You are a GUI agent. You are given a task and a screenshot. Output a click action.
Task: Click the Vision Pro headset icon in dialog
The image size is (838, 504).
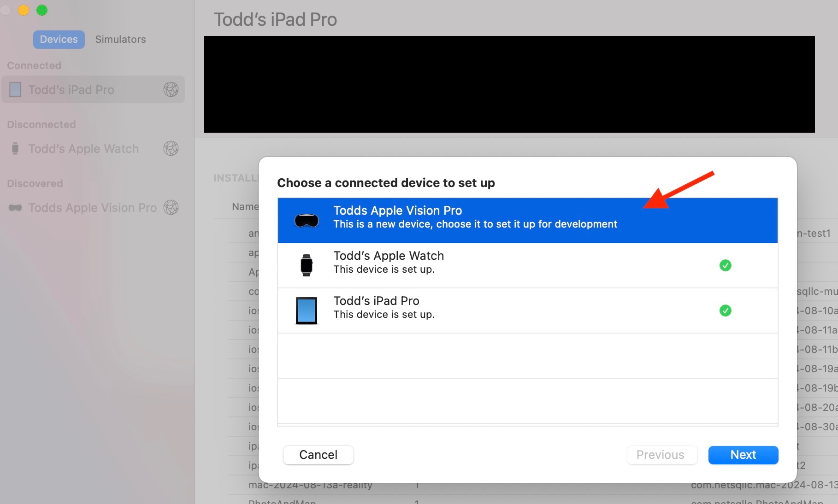click(x=307, y=221)
